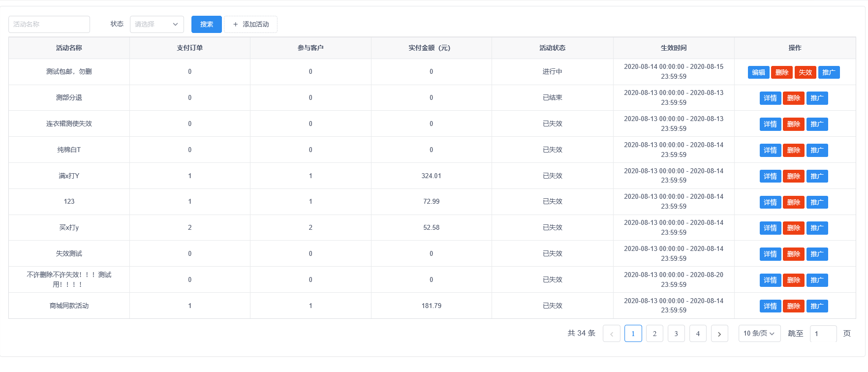The image size is (868, 372).
Task: Select page 3 in pagination
Action: click(676, 334)
